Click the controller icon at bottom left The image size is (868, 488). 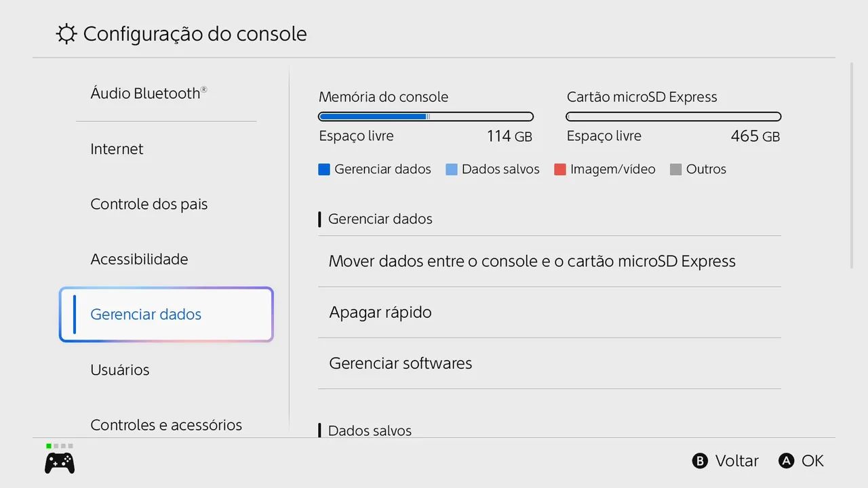click(x=60, y=462)
